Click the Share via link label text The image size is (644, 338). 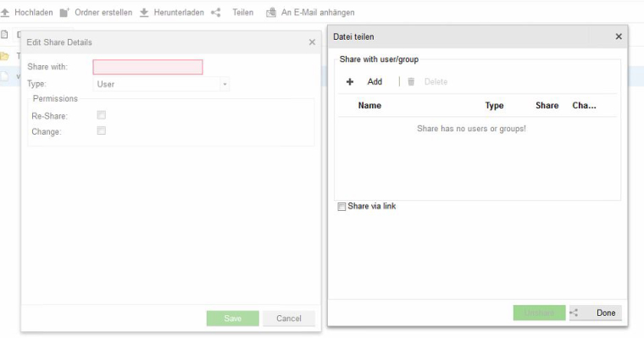[372, 206]
